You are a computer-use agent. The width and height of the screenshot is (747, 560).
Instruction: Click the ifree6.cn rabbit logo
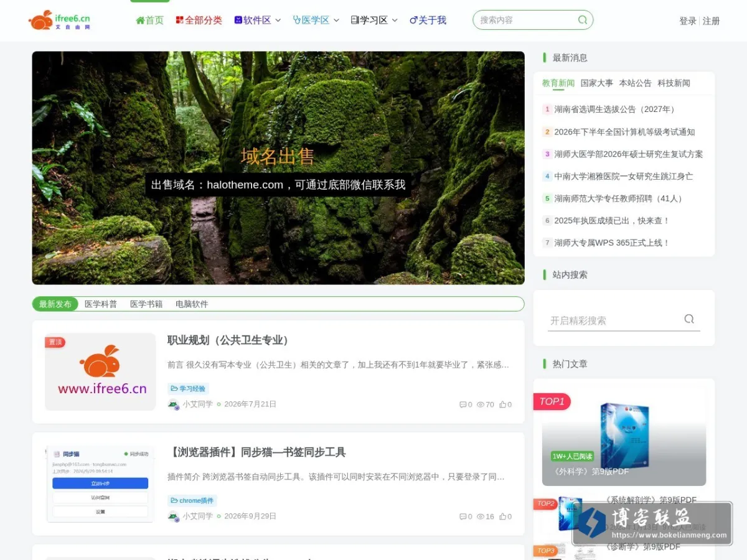[x=59, y=20]
